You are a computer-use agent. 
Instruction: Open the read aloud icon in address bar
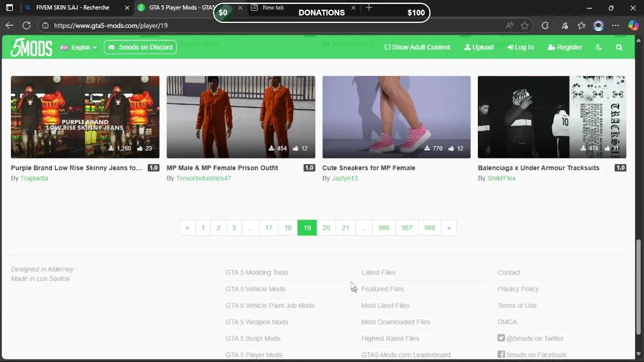click(510, 25)
